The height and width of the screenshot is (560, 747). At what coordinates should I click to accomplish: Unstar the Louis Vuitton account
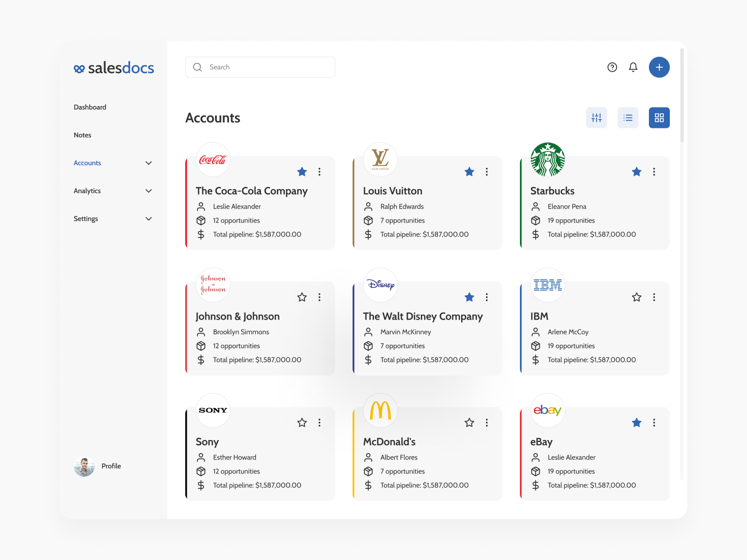coord(470,172)
